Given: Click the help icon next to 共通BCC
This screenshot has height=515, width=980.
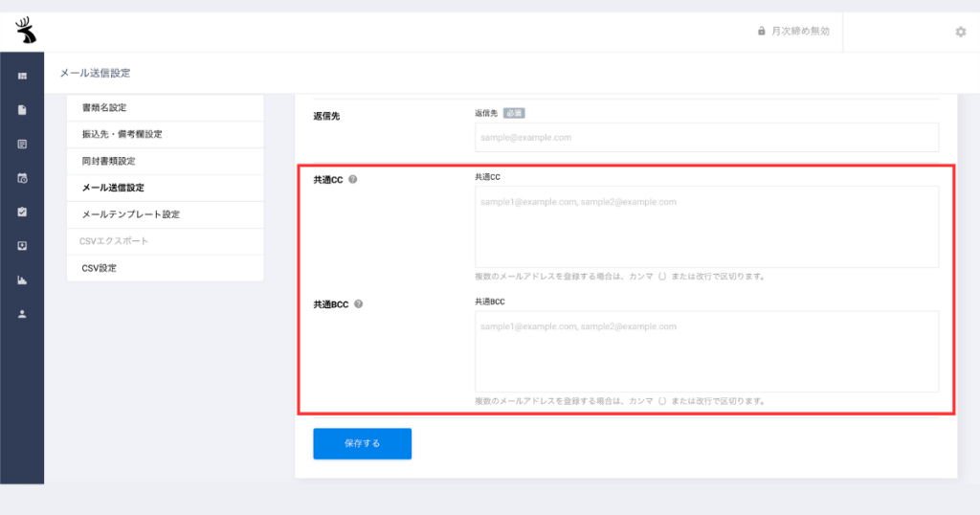Looking at the screenshot, I should click(358, 304).
